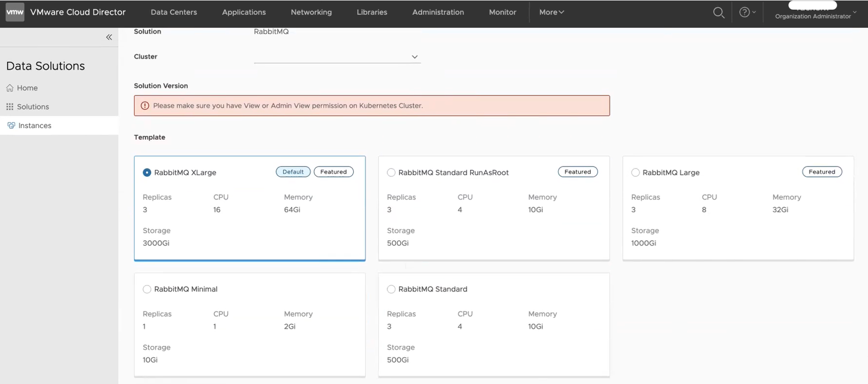Select the RabbitMQ XLarge template

[x=147, y=173]
